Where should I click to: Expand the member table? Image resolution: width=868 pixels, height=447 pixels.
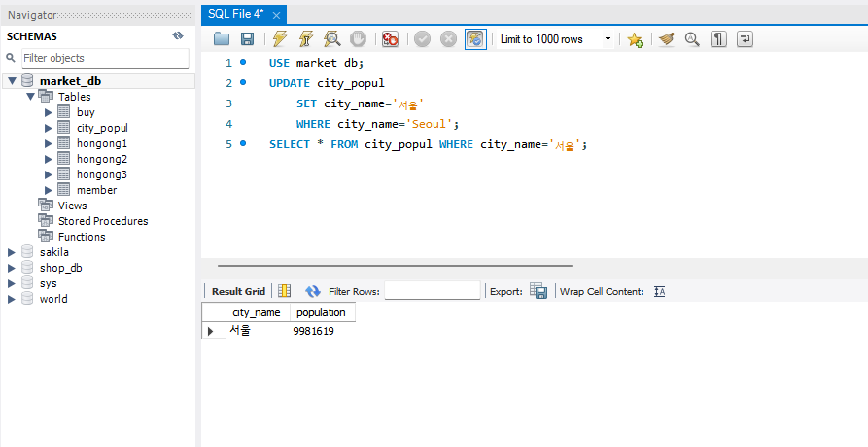[48, 190]
